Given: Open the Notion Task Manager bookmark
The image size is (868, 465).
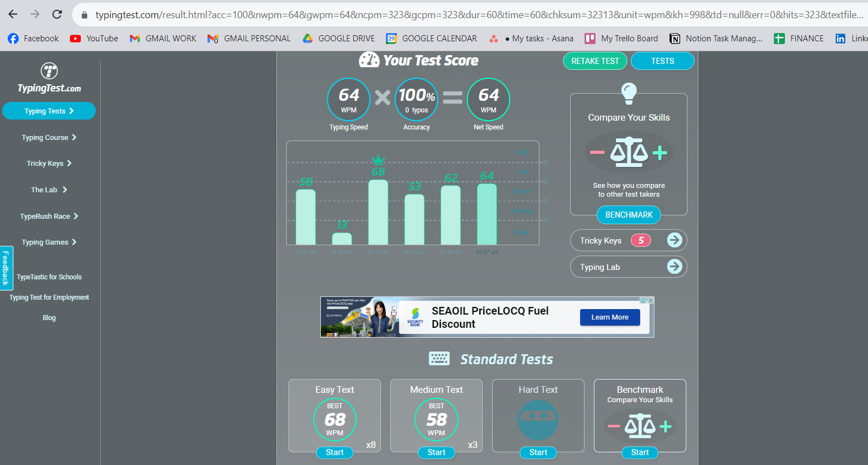Looking at the screenshot, I should click(x=716, y=39).
